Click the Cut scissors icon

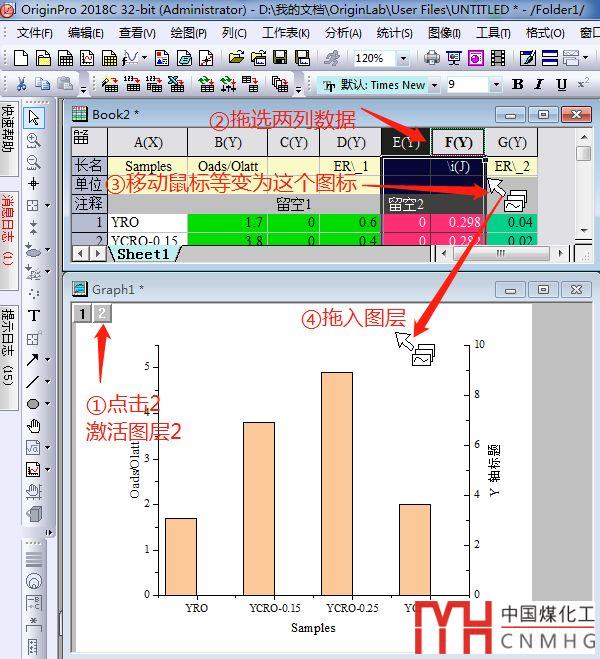coord(21,84)
